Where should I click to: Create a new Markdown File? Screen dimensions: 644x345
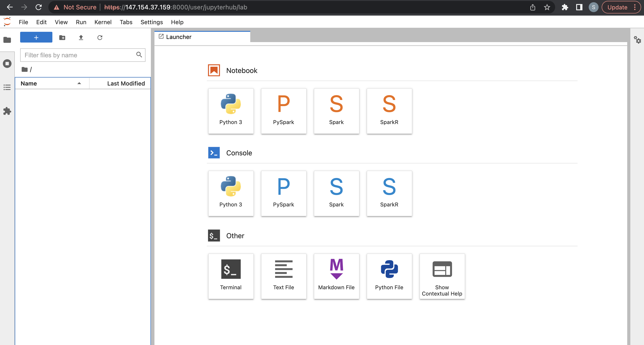[x=336, y=276]
